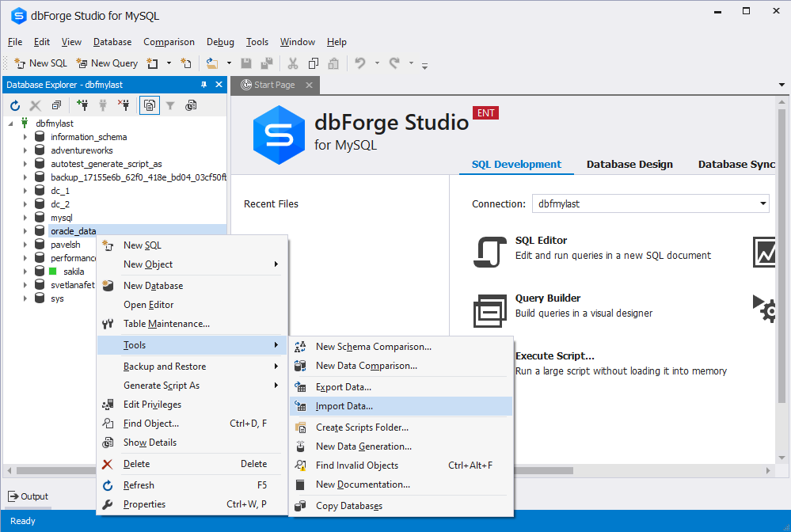
Task: Click the SQL Editor title link
Action: 541,241
